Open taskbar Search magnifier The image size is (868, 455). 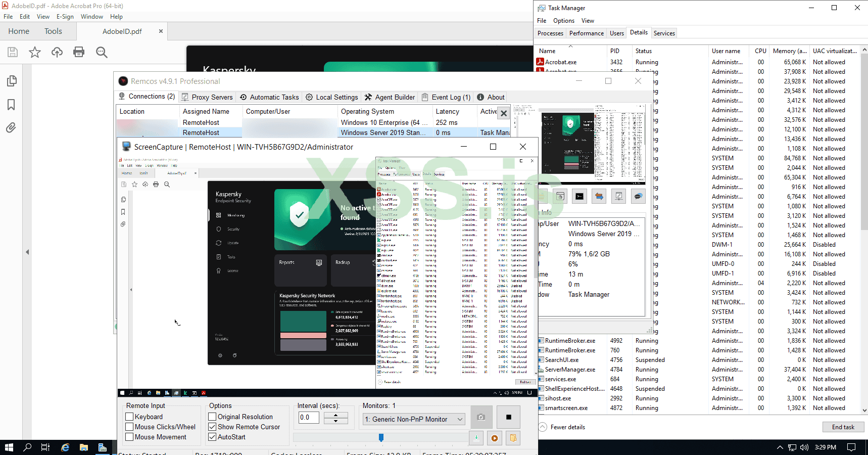[x=27, y=447]
